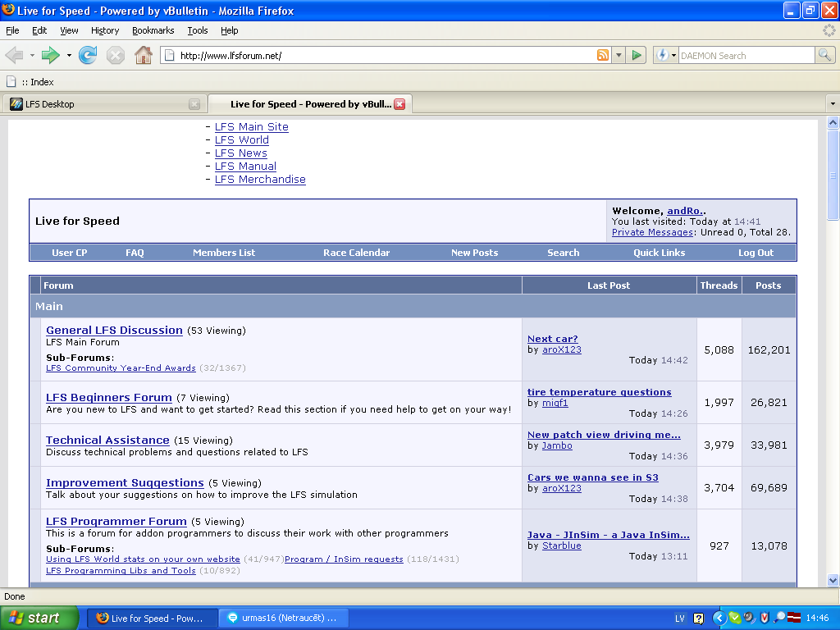Open the back history dropdown arrow

(32, 55)
